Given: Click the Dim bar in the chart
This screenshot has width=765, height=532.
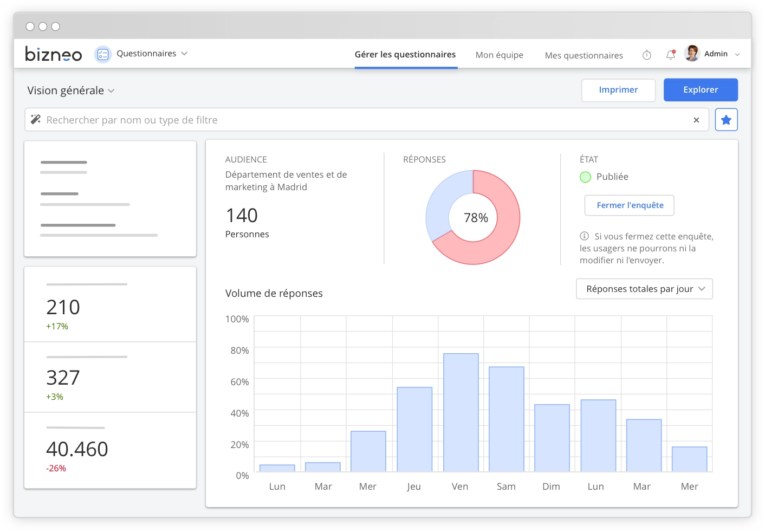Looking at the screenshot, I should [552, 438].
